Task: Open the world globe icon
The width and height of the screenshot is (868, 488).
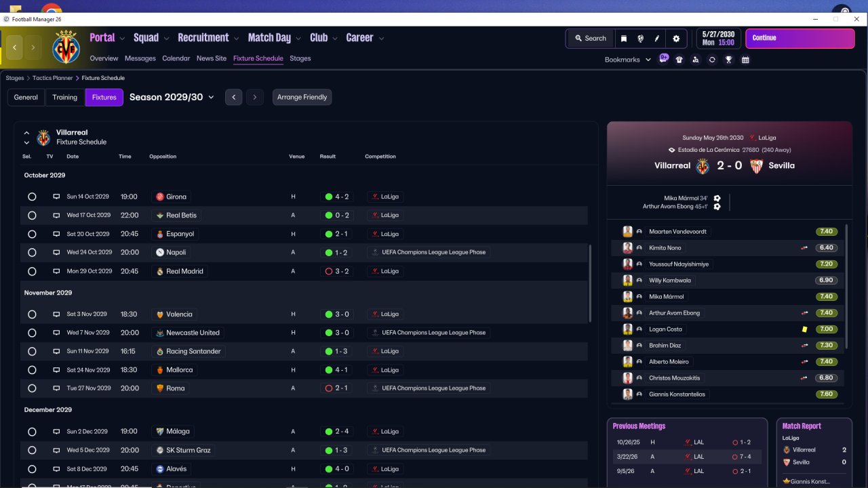Action: click(640, 39)
